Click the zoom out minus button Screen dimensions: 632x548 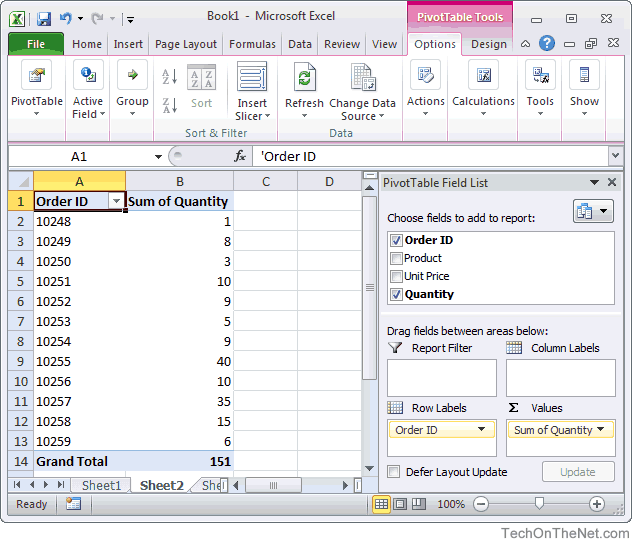coord(481,504)
